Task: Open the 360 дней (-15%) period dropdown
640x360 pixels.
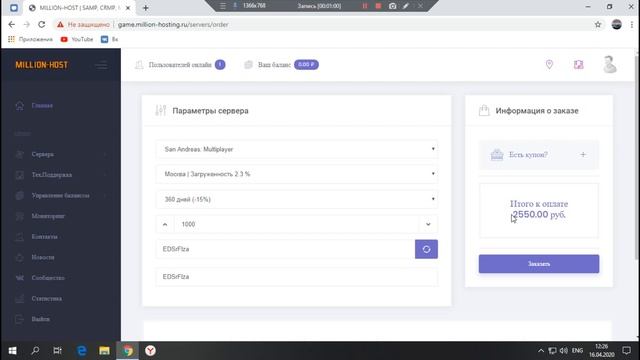Action: [x=297, y=199]
